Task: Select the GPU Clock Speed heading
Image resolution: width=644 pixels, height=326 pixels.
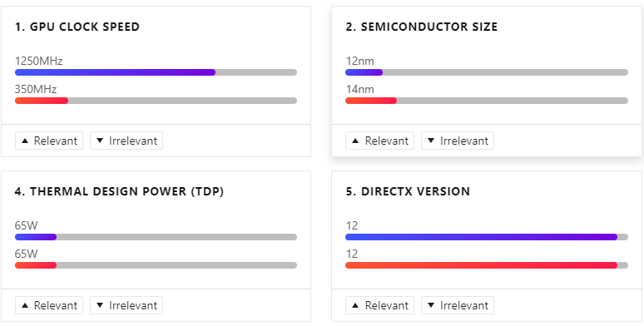Action: click(x=77, y=27)
